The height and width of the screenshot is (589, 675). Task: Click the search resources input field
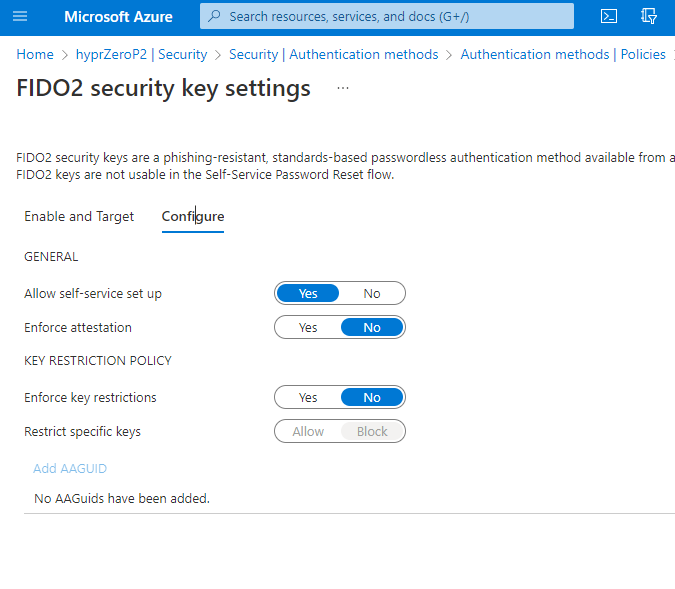[387, 16]
